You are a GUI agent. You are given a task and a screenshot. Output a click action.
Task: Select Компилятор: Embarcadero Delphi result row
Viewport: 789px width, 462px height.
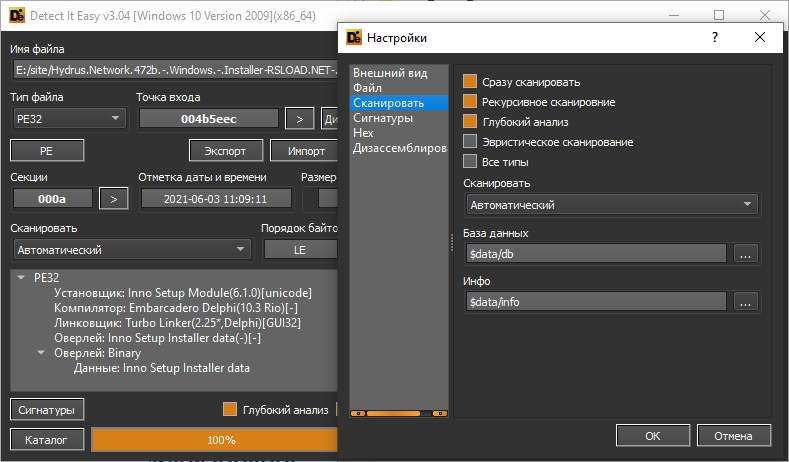click(176, 307)
